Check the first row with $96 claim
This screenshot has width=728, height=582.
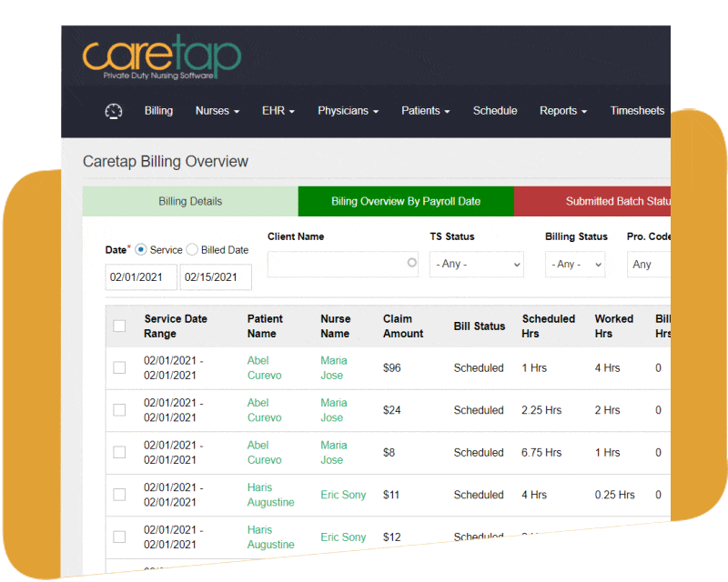point(119,367)
